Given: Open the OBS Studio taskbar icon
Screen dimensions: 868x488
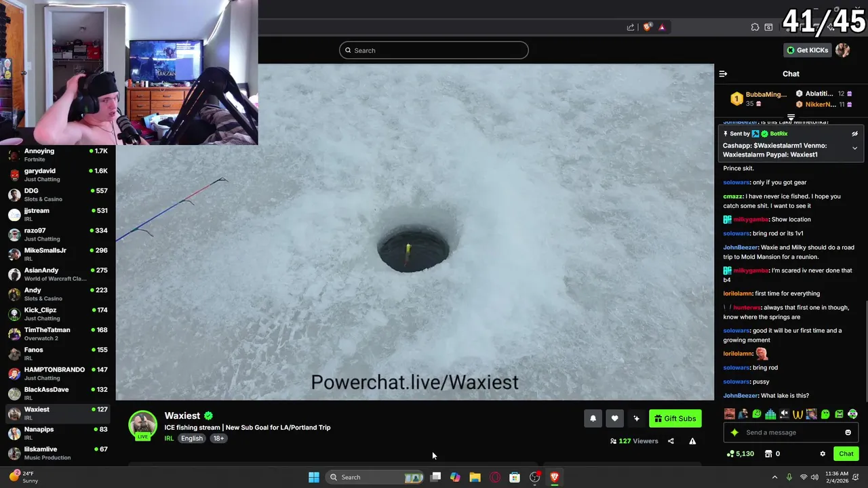Looking at the screenshot, I should click(534, 477).
